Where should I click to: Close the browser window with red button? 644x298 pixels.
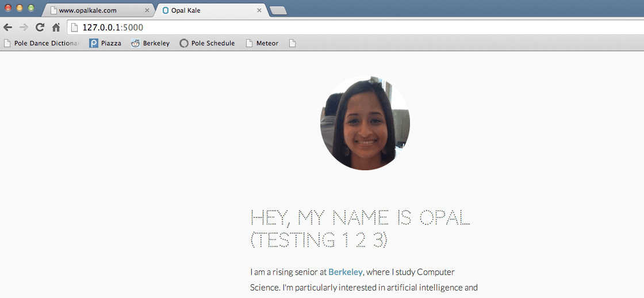point(8,8)
